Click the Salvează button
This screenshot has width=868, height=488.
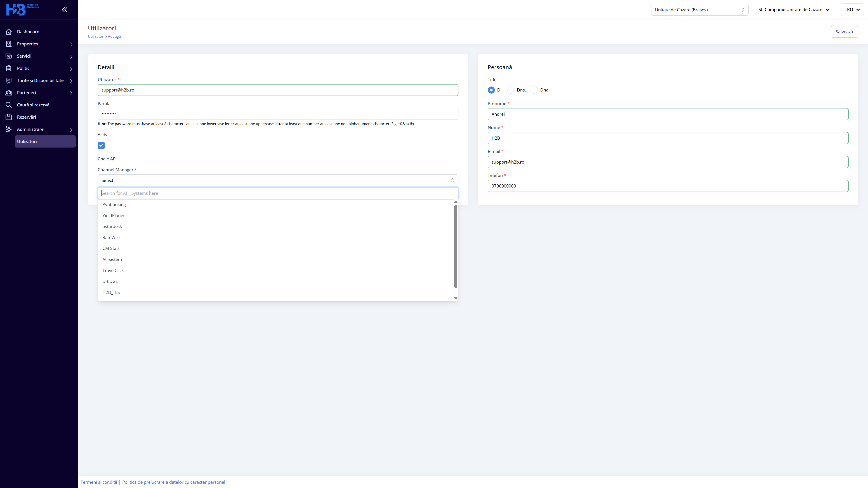click(844, 32)
